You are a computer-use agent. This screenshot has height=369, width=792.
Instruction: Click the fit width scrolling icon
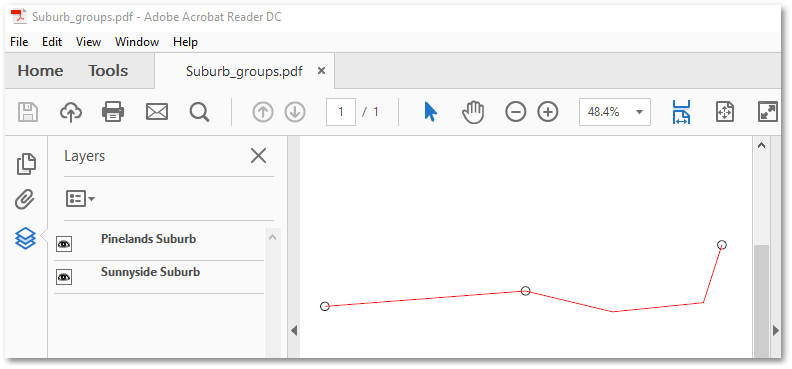coord(681,112)
